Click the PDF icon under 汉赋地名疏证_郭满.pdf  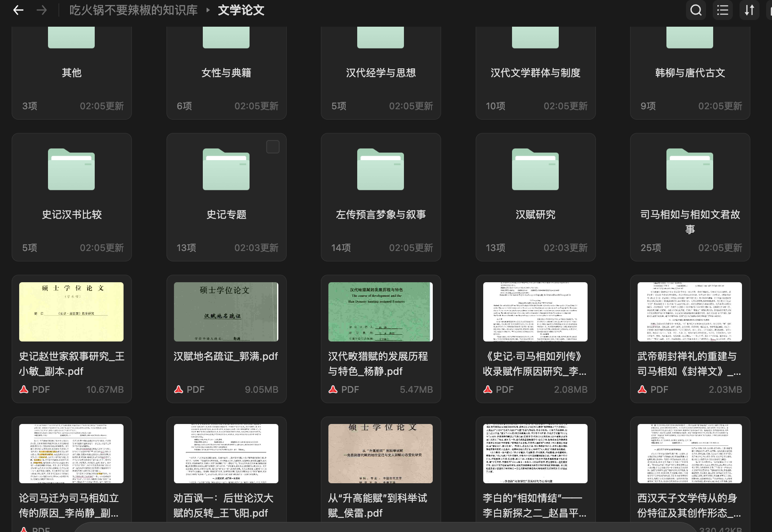click(x=179, y=389)
